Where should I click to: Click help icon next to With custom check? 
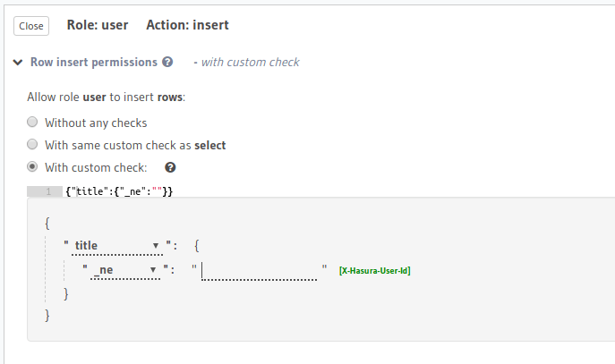(x=170, y=167)
